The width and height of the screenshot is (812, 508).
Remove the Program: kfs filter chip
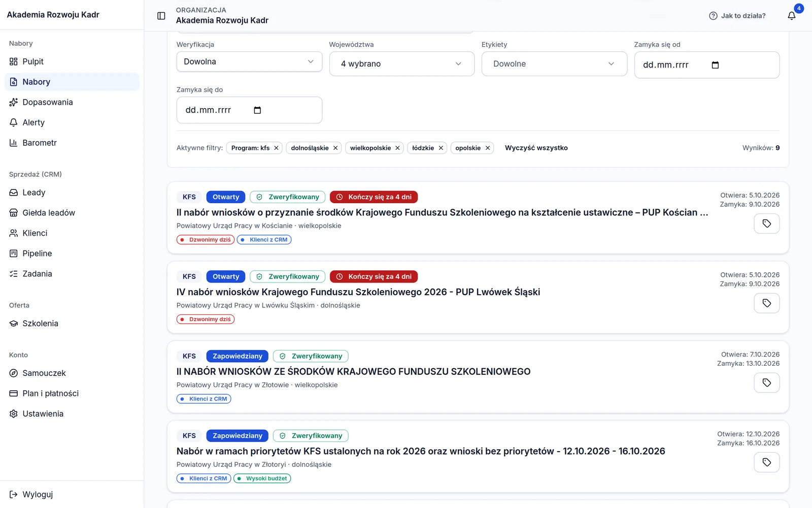[x=276, y=148]
